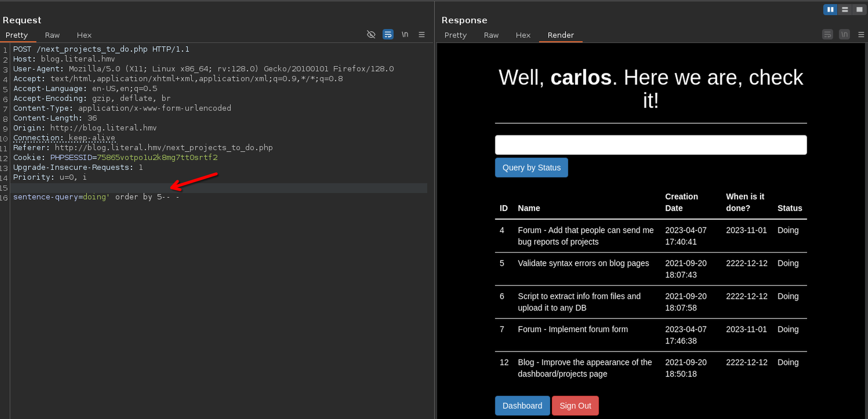868x419 pixels.
Task: Select side-by-side split layout icon
Action: coord(830,9)
